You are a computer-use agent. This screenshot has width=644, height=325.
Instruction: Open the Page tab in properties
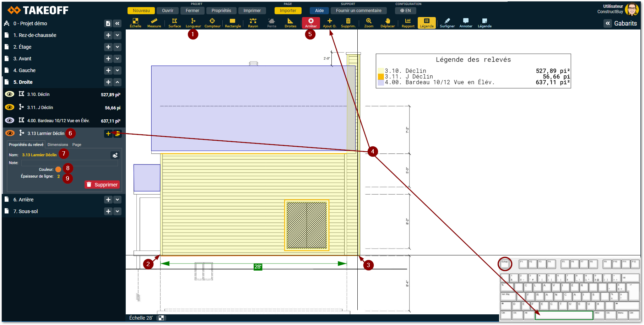tap(77, 145)
